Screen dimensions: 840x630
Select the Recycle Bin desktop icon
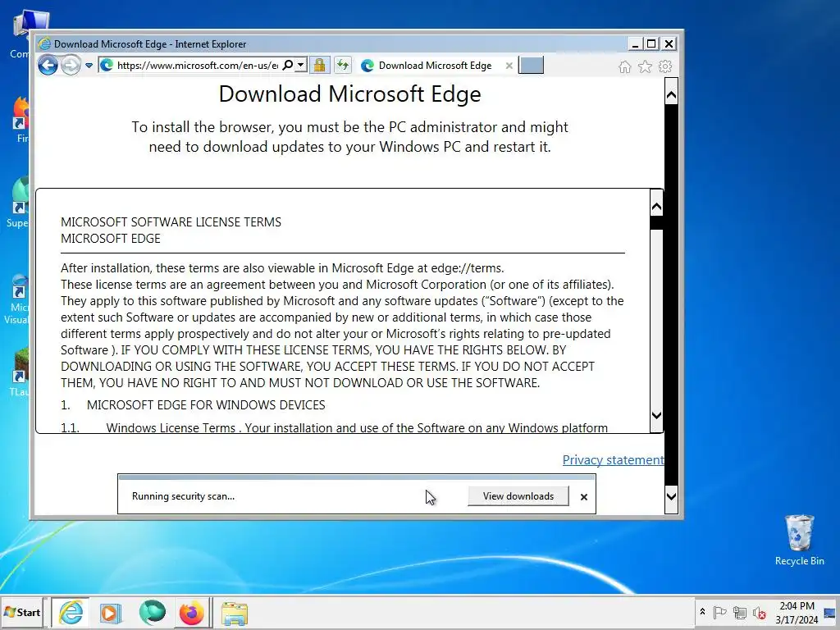click(799, 540)
